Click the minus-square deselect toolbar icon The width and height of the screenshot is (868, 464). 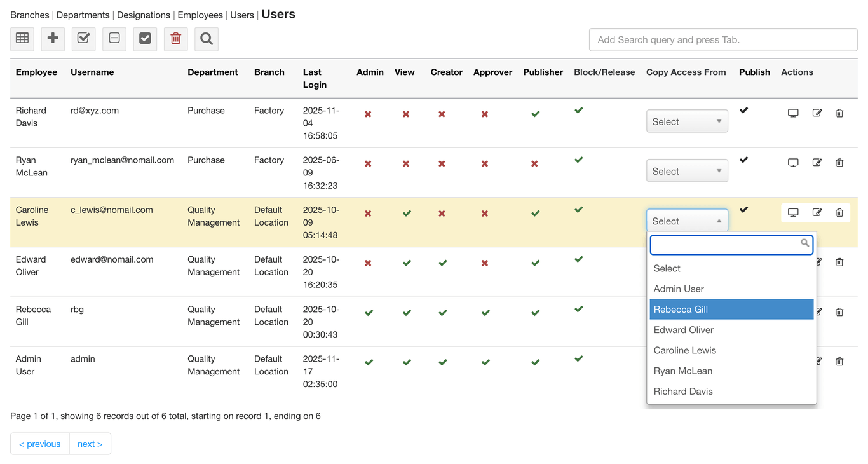114,39
